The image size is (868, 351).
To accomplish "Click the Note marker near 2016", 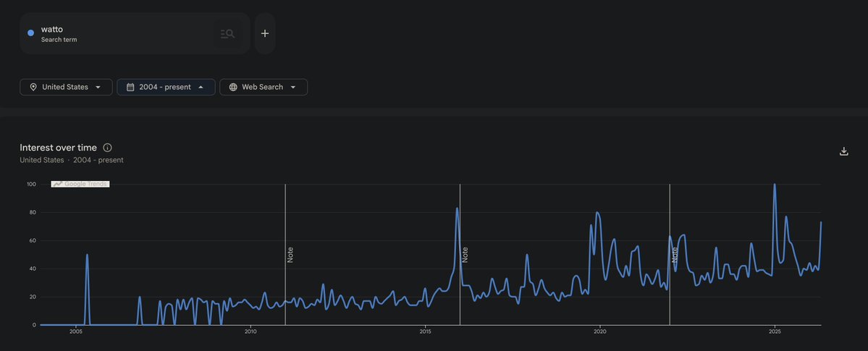I will 465,255.
